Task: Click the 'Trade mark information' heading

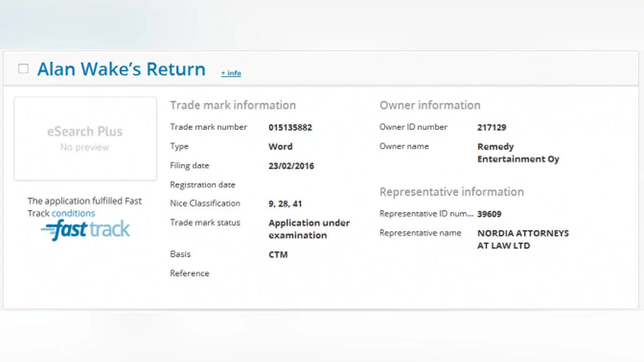Action: point(233,105)
